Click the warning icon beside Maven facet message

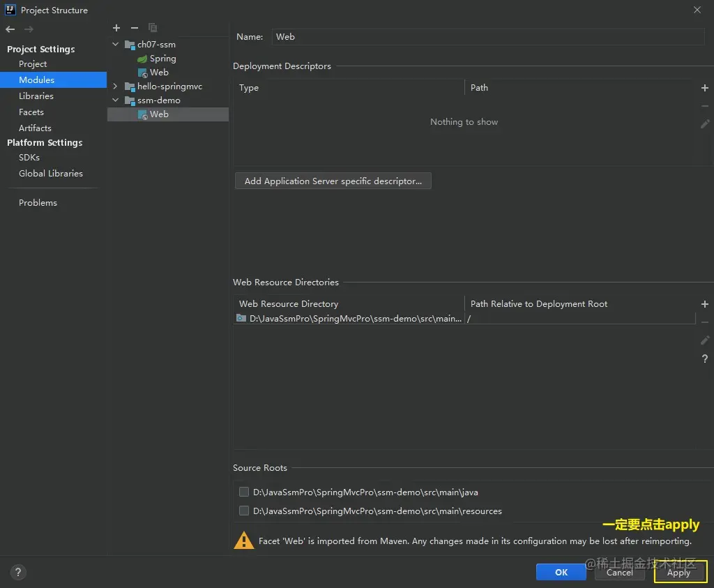click(243, 541)
